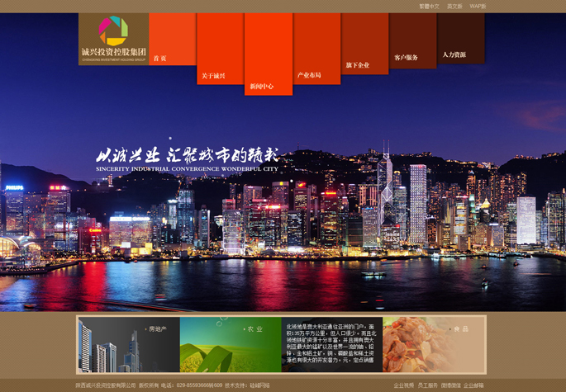This screenshot has width=566, height=392.
Task: Open the 旗下企业 menu tile
Action: (x=364, y=44)
